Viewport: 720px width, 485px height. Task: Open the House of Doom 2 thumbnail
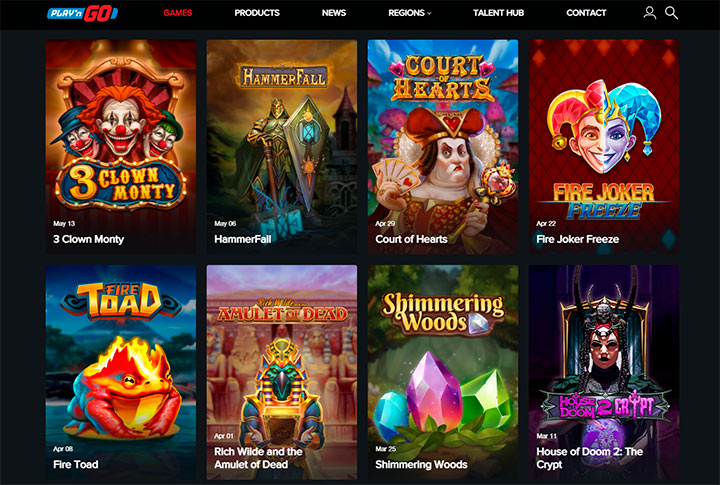point(604,372)
